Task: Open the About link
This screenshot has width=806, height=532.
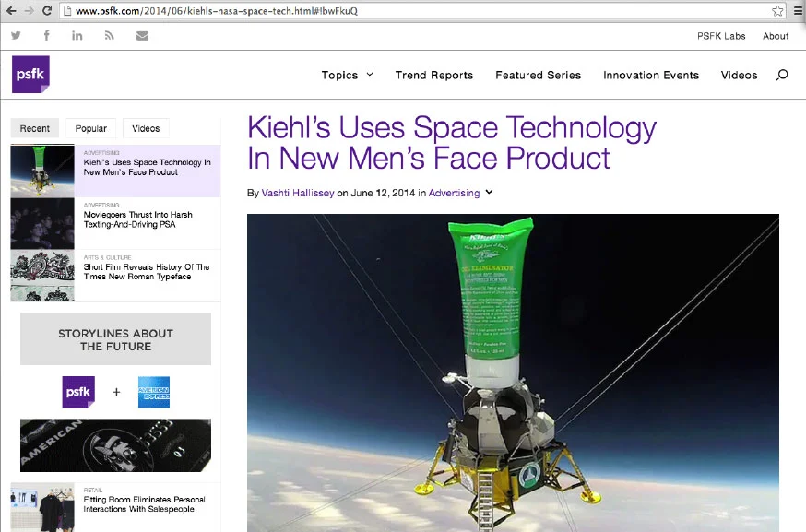Action: (776, 36)
